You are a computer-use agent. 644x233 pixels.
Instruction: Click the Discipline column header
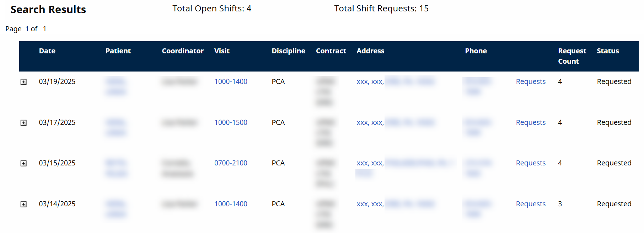click(x=288, y=51)
